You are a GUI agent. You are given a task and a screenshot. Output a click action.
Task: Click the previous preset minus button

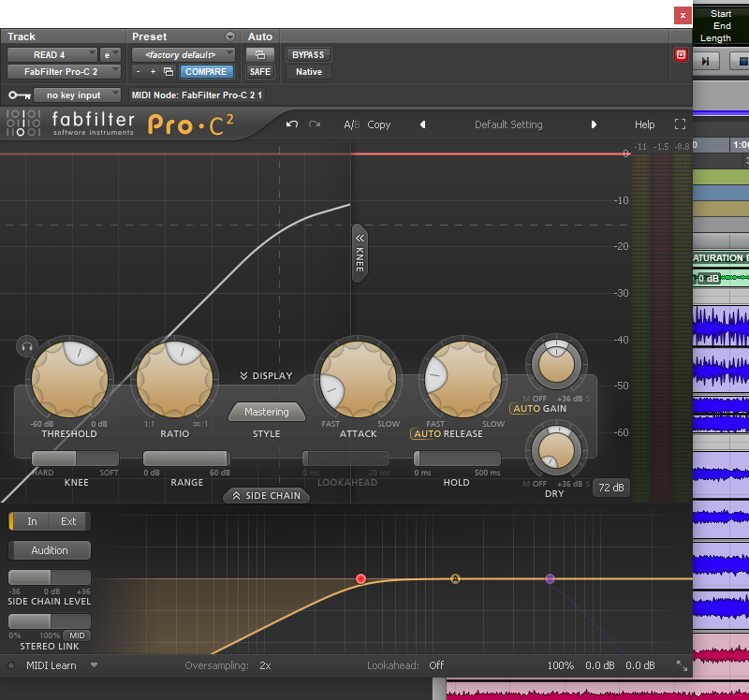pos(138,72)
